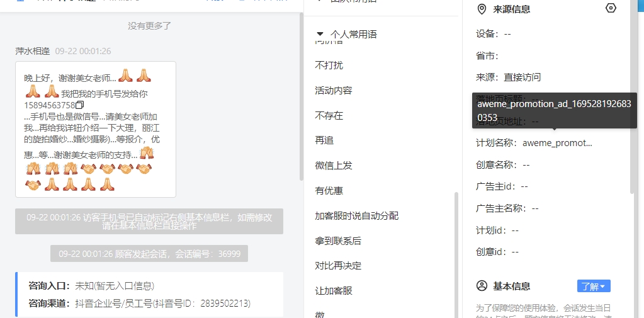
Task: Copy the phone number via copy icon
Action: (80, 105)
